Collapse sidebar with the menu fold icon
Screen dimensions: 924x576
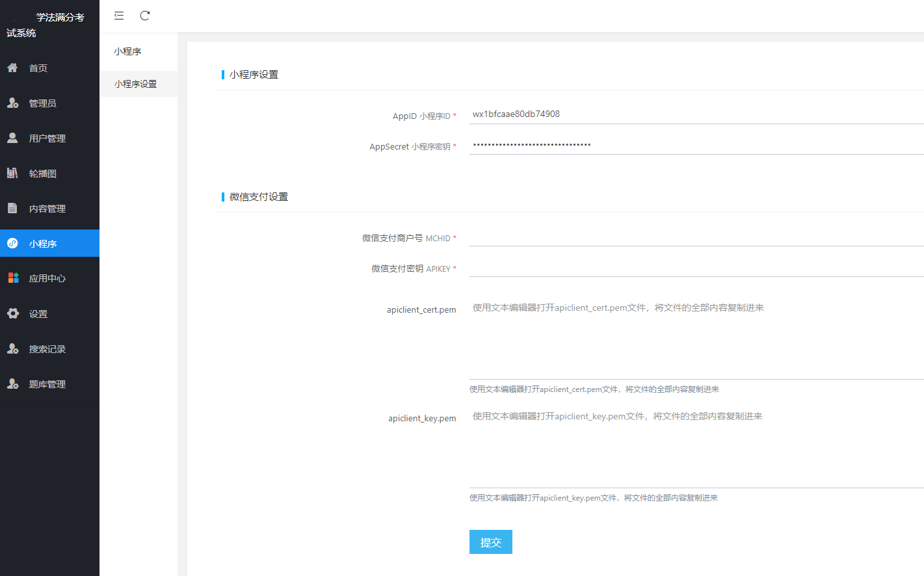click(x=119, y=16)
